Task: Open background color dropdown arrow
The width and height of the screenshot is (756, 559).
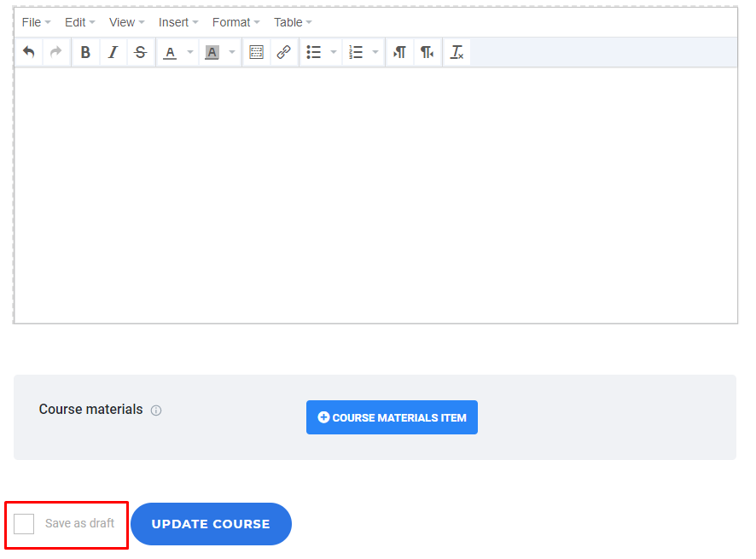Action: pyautogui.click(x=232, y=52)
